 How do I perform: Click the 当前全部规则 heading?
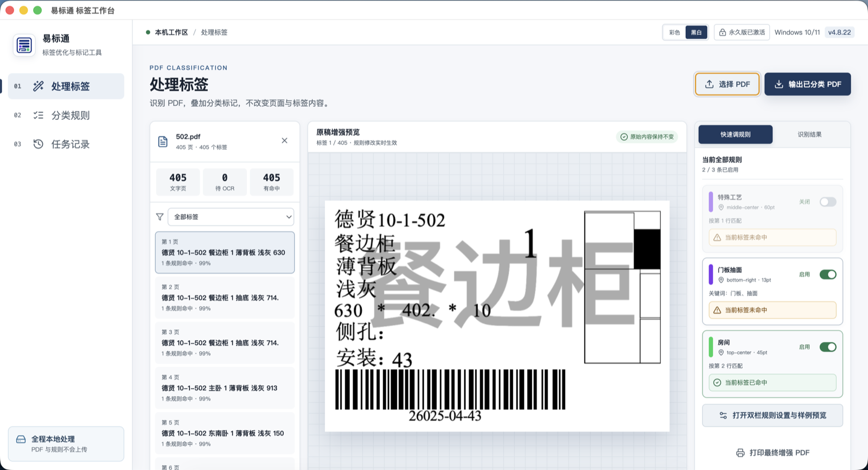[722, 160]
